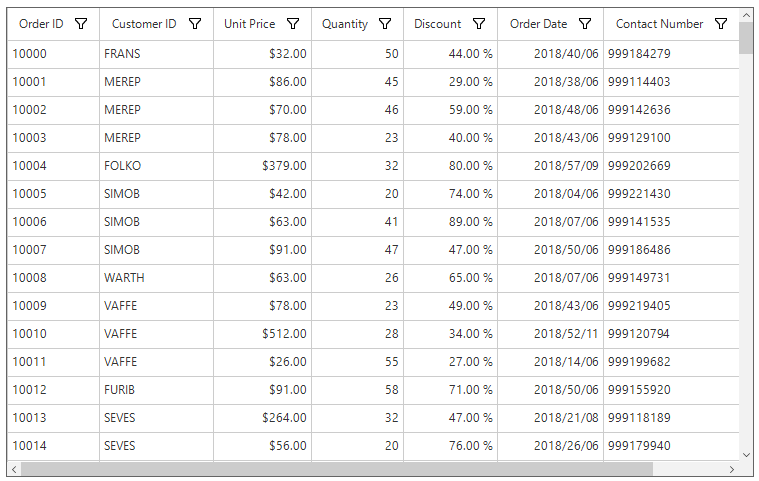Open the Customer ID column filter
This screenshot has height=481, width=759.
(195, 24)
